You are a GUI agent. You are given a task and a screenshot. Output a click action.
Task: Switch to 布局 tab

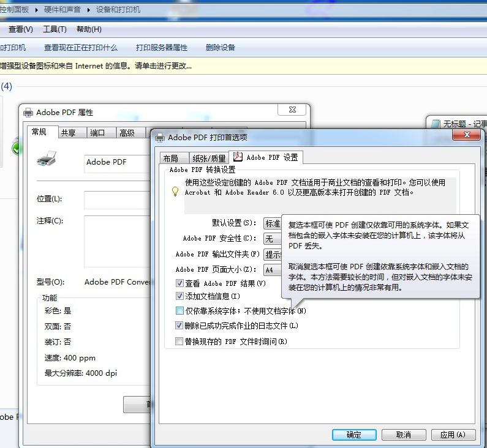174,159
